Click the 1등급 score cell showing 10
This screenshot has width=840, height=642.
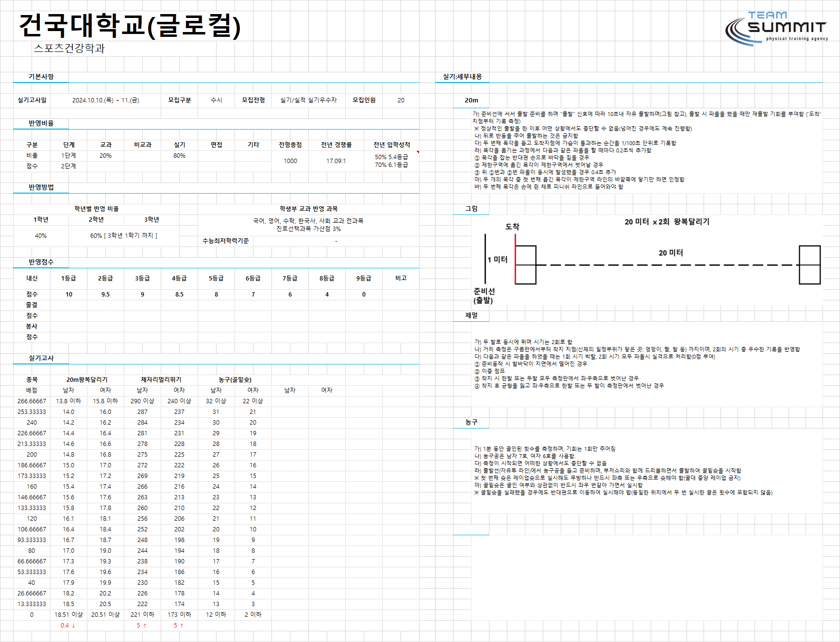(x=69, y=295)
